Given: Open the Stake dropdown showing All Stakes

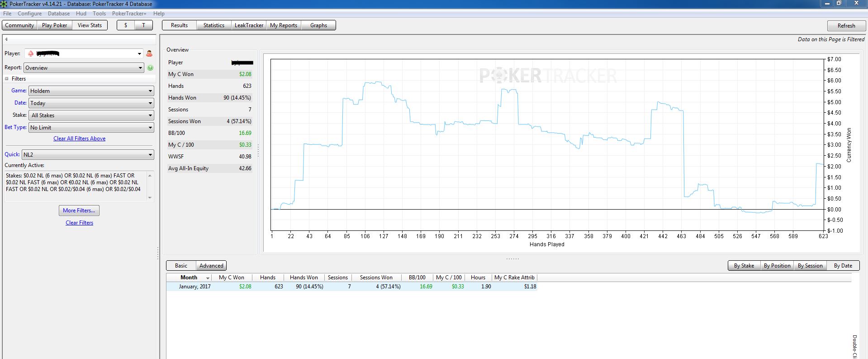Looking at the screenshot, I should [x=91, y=115].
